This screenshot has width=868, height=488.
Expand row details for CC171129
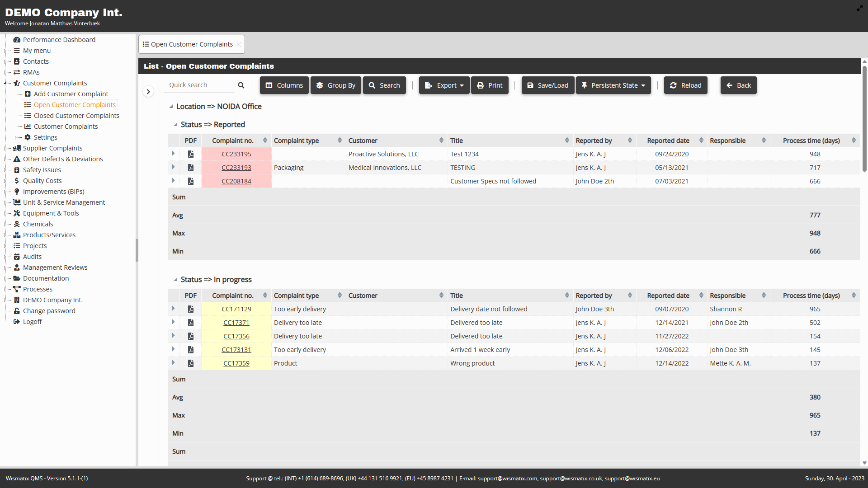tap(174, 309)
